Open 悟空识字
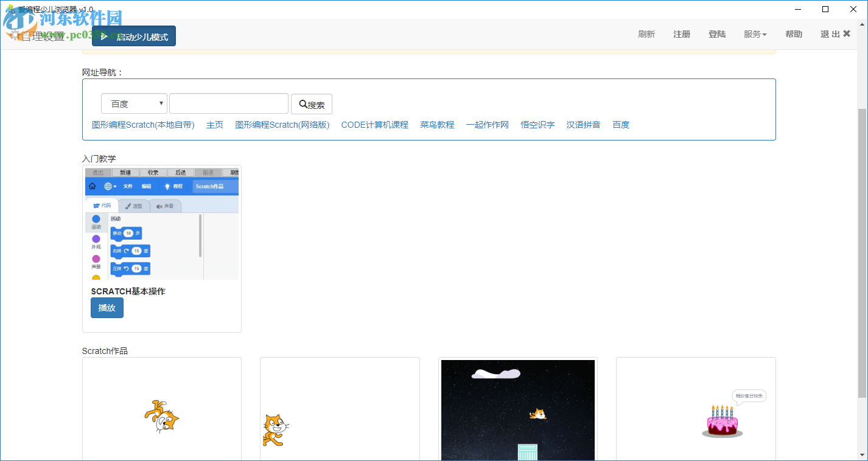 pos(537,125)
